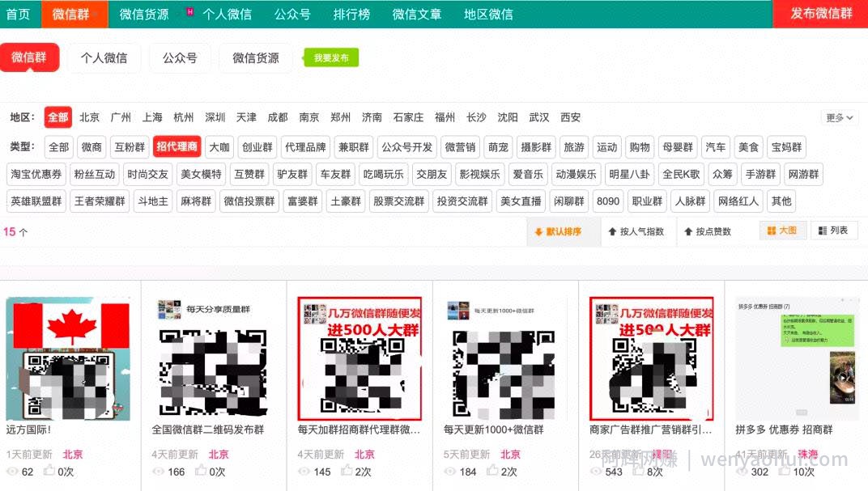Screen dimensions: 868x491
Task: Switch to 列表 list view
Action: click(x=834, y=231)
